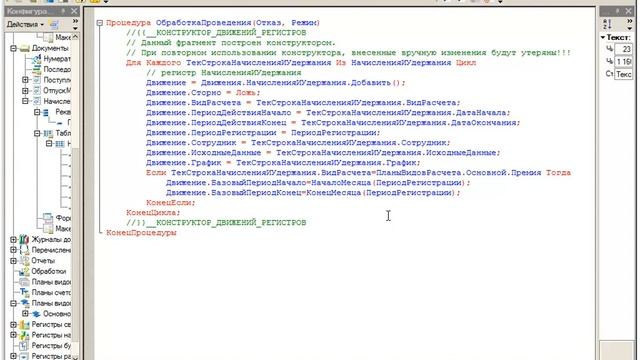Collapse the ОбработкаПроведения procedure code fold
The height and width of the screenshot is (360, 640).
(x=100, y=23)
